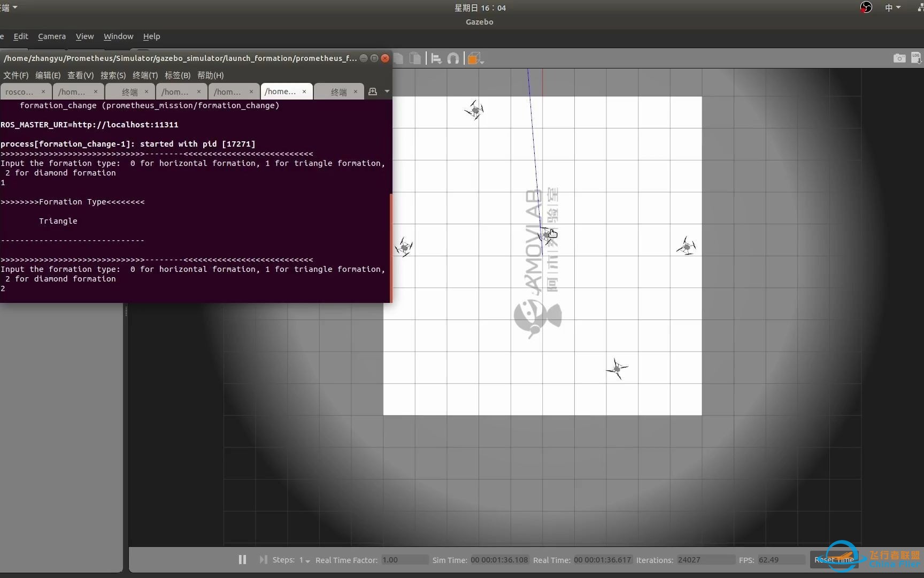The height and width of the screenshot is (578, 924).
Task: Take a screenshot with the camera icon
Action: (x=899, y=58)
